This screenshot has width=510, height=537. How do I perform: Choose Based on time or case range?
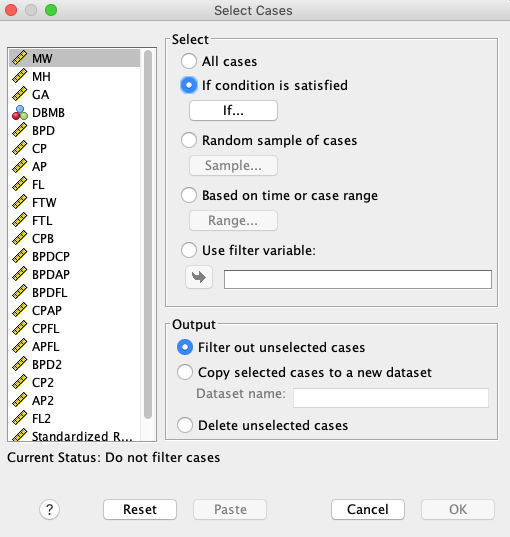click(x=189, y=195)
